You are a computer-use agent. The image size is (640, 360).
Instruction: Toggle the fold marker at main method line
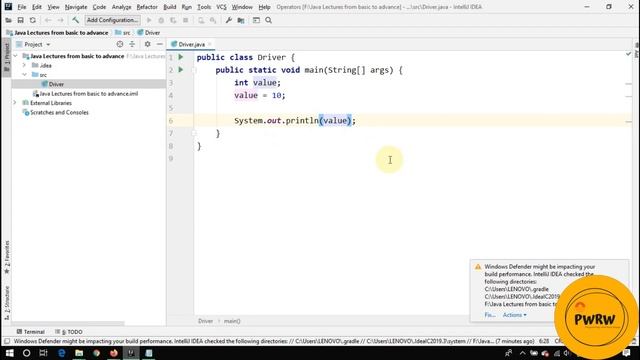194,70
